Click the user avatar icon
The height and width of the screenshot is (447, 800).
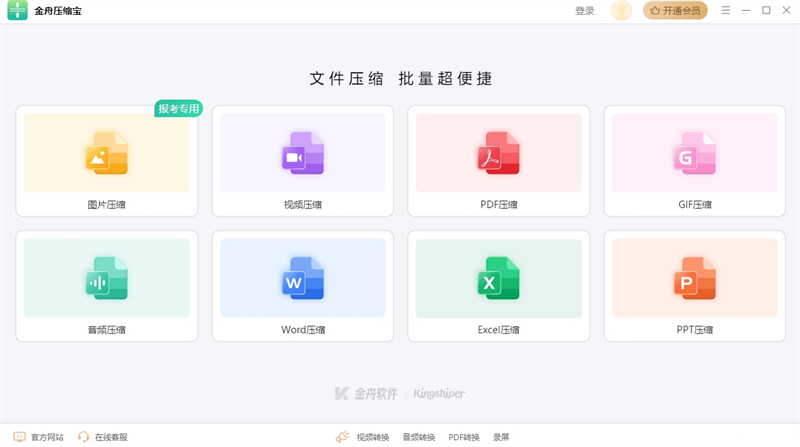click(x=621, y=10)
